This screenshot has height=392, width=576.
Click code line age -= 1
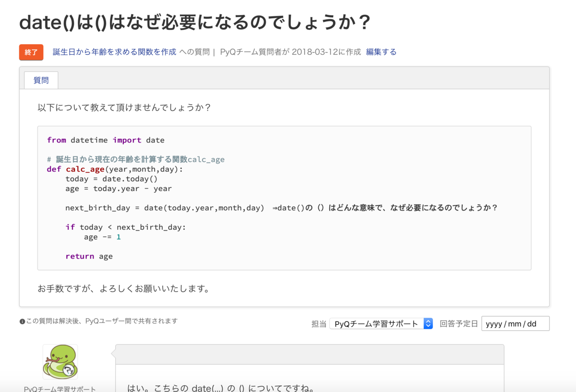pos(102,237)
